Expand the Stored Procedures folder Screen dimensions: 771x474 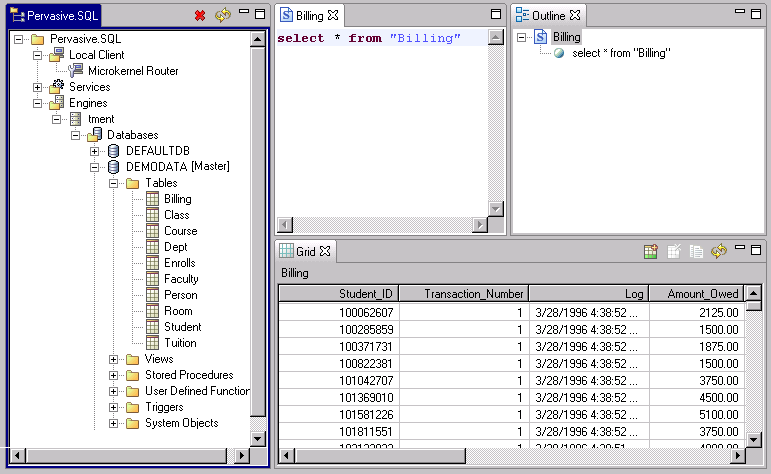(114, 375)
